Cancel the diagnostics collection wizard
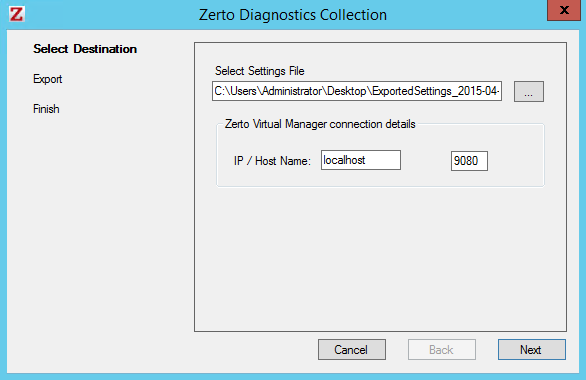This screenshot has height=380, width=586. (352, 350)
